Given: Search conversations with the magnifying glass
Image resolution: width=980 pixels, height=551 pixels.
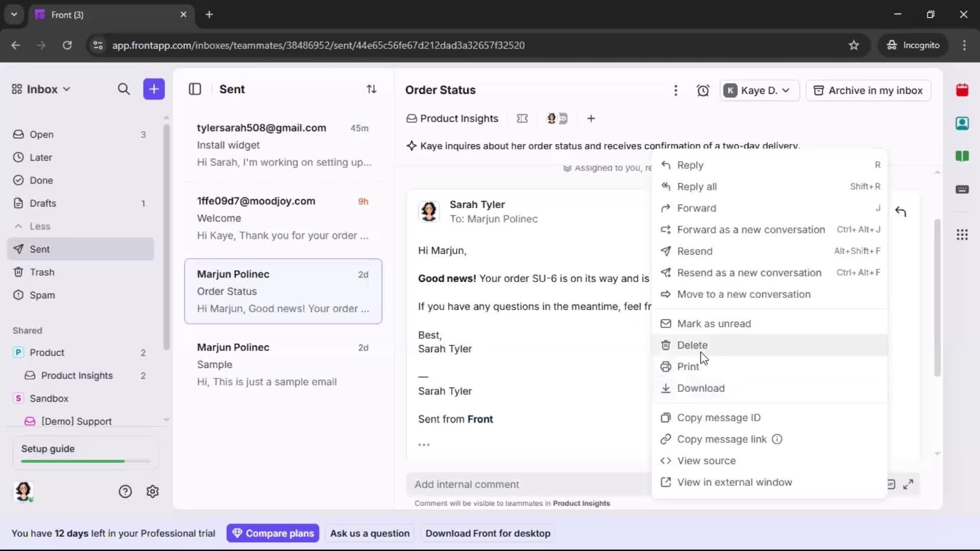Looking at the screenshot, I should (x=124, y=89).
